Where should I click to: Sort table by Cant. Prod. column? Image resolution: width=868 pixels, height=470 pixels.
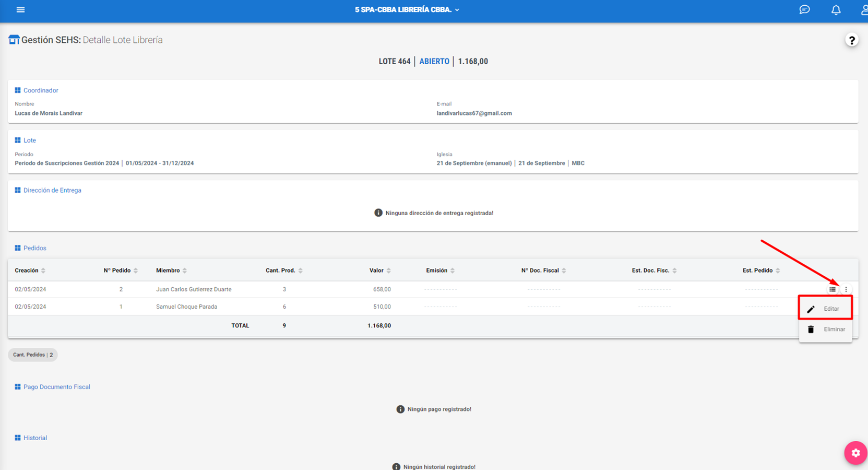coord(284,271)
